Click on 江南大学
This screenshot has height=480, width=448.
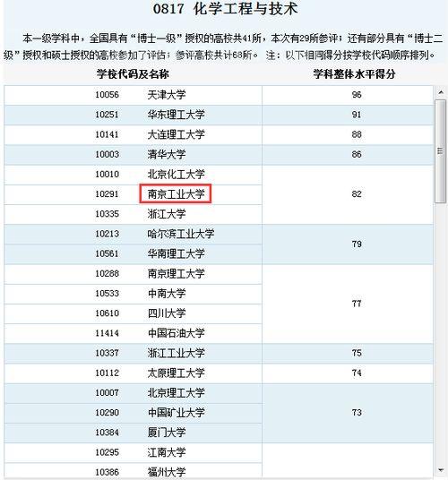tap(167, 452)
